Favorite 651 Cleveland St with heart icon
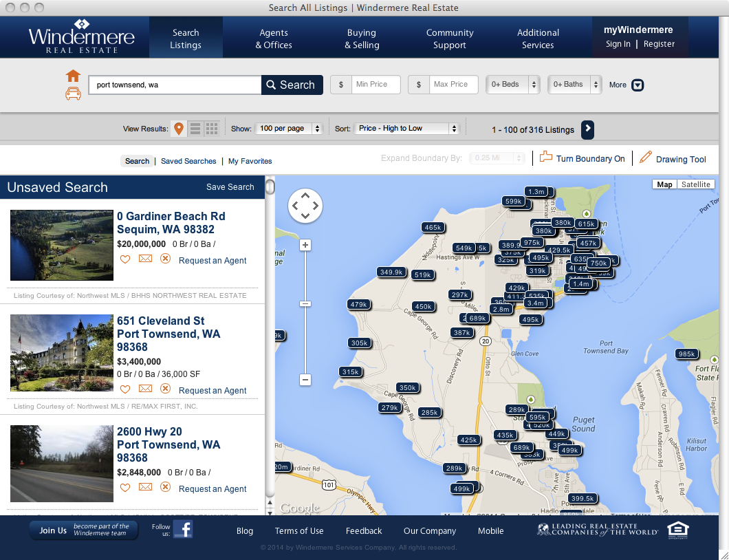This screenshot has height=560, width=729. coord(125,389)
